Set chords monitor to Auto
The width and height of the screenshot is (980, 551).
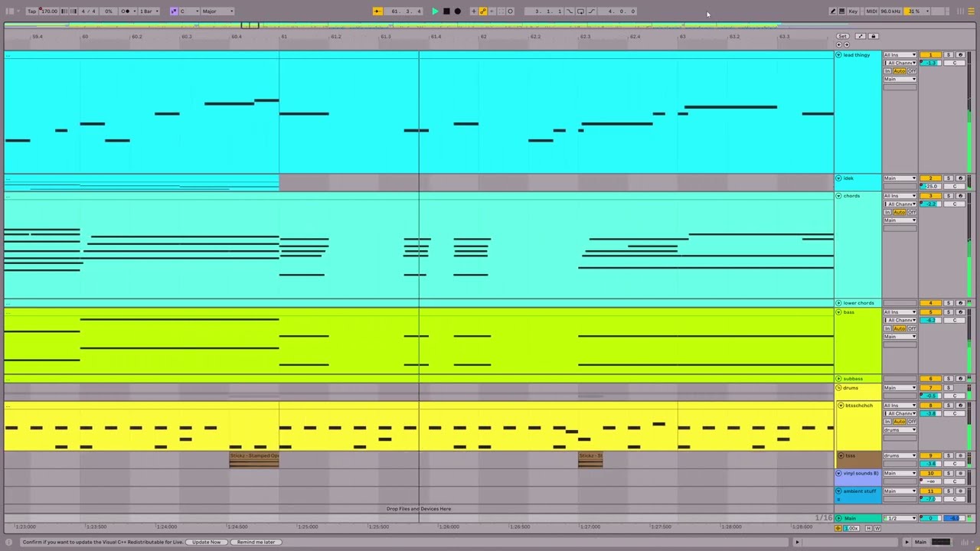(x=900, y=212)
